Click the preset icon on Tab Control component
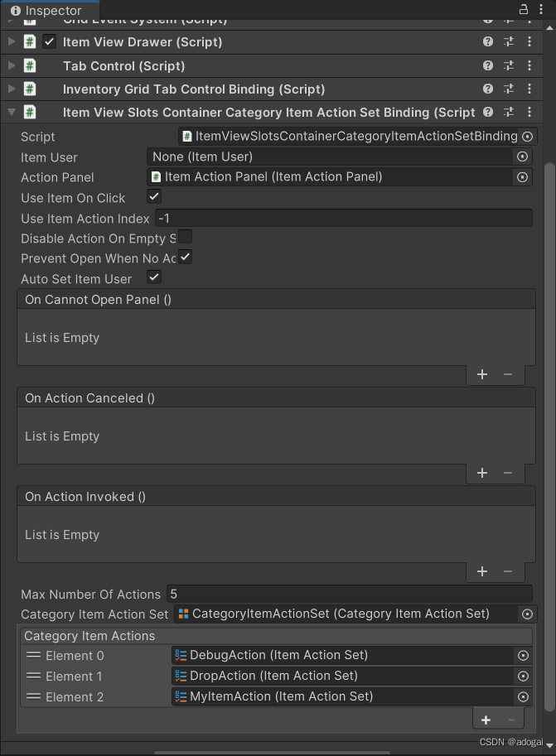This screenshot has height=756, width=556. click(509, 65)
